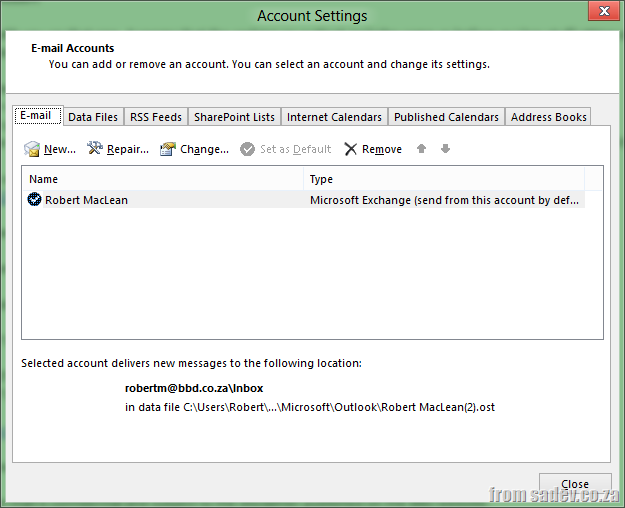The image size is (625, 508).
Task: Open the RSS Feeds tab
Action: tap(156, 117)
